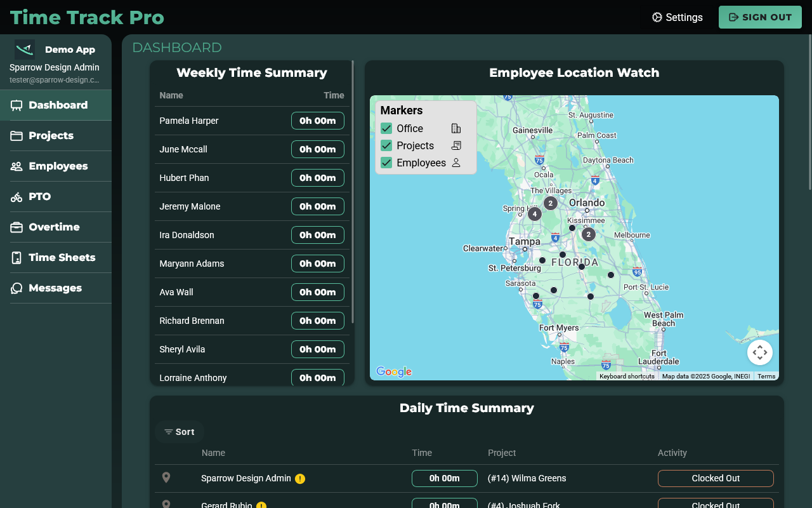The image size is (812, 508).
Task: Click Sparrow Design Admin daily 0h 00m
Action: (445, 478)
